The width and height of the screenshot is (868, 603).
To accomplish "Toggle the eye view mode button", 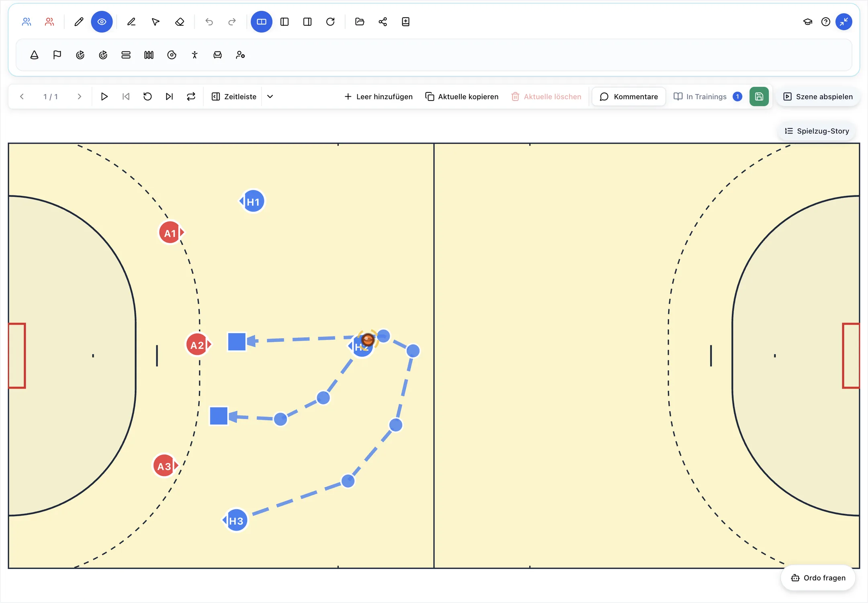I will pyautogui.click(x=102, y=22).
